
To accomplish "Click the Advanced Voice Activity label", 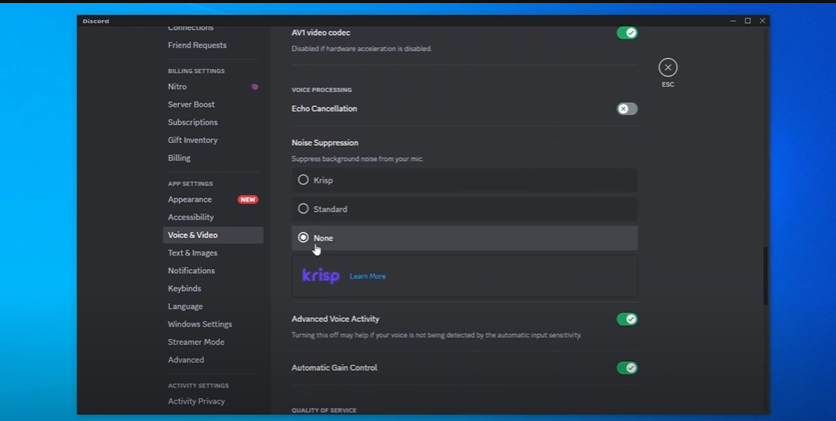I will coord(335,319).
